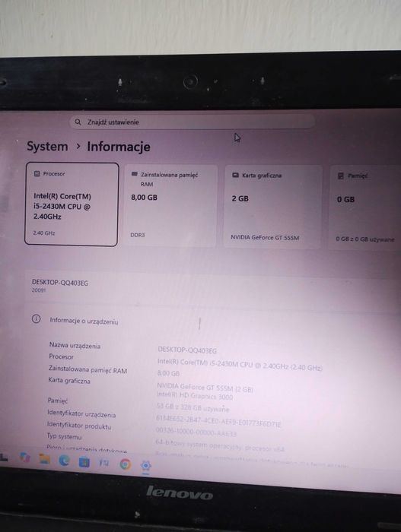Launch Microsoft Edge from the taskbar
The image size is (401, 532).
64,461
